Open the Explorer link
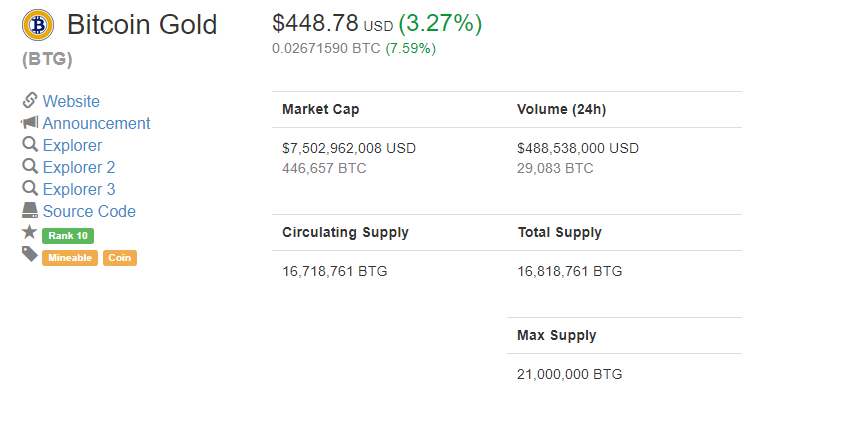The image size is (844, 421). coord(72,145)
